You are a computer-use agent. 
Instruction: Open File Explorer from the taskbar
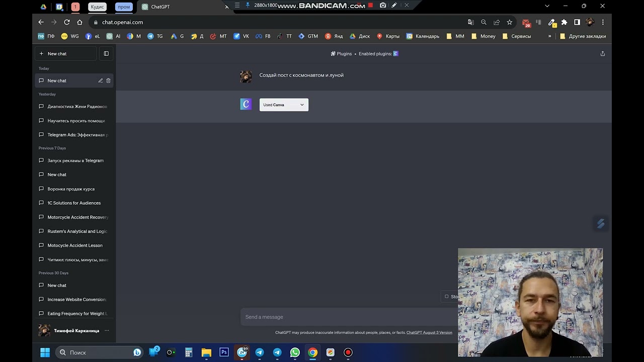coord(206,352)
